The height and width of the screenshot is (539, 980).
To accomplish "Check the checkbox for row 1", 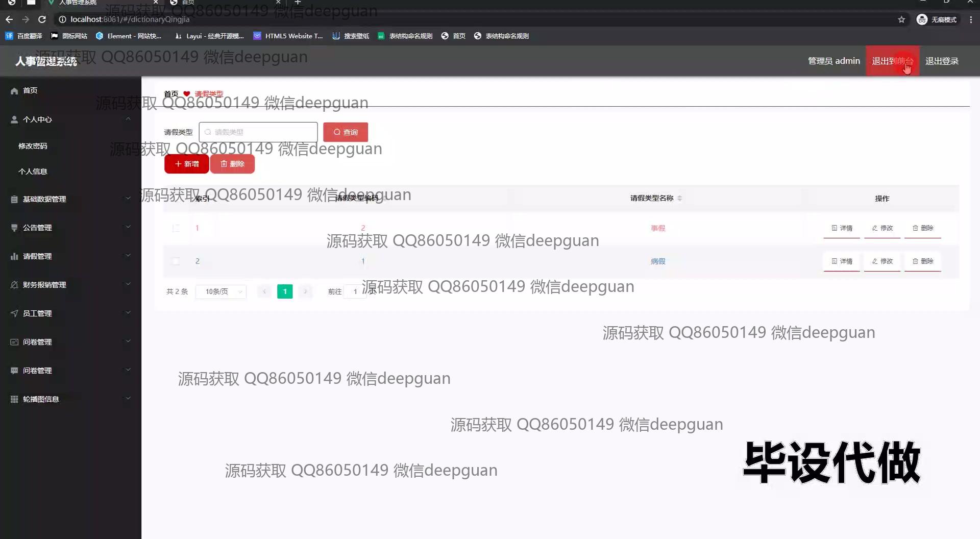I will [176, 228].
